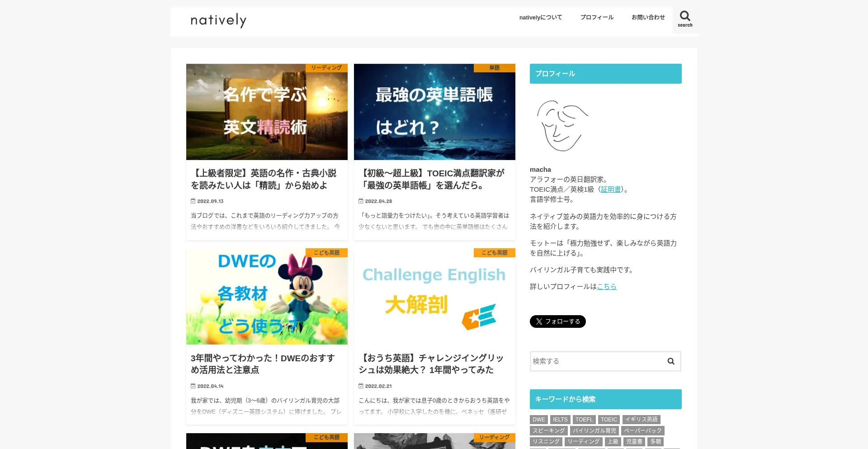Screen dimensions: 868x449
Task: Click excerpt starting 当ブログでは、これまで英語の
Action: (x=265, y=221)
